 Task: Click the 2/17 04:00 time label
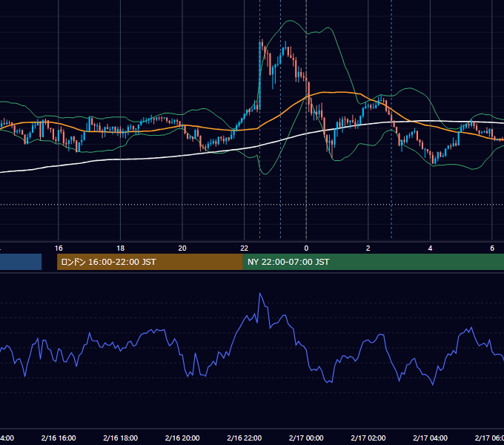point(430,438)
